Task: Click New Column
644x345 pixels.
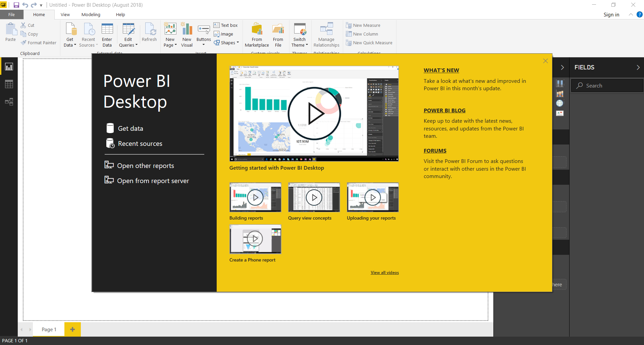Action: click(362, 34)
